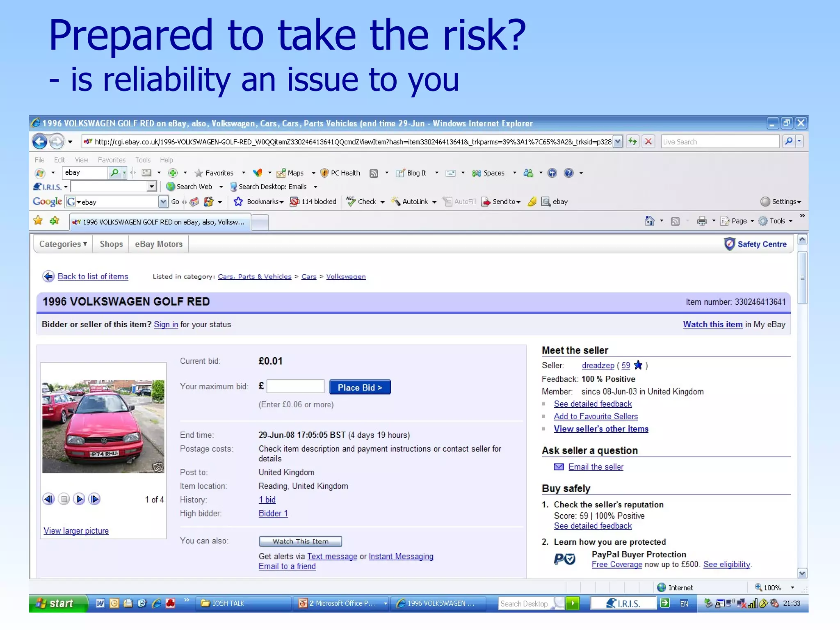The image size is (840, 630).
Task: Click the Shops tab
Action: point(111,244)
